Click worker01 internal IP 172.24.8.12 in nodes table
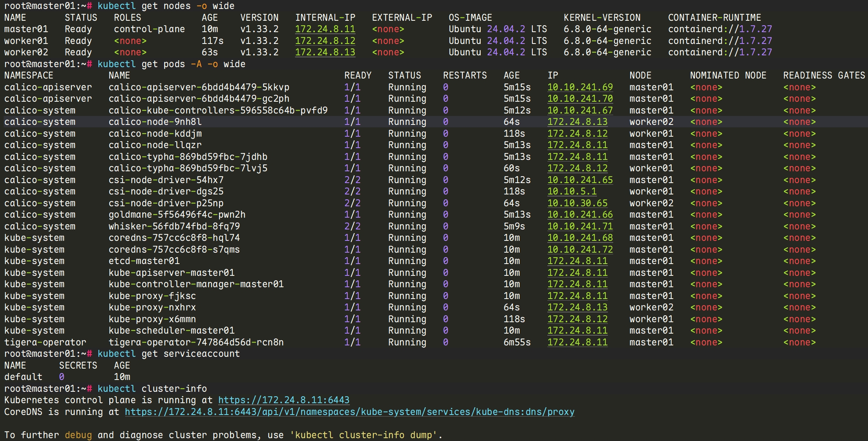 point(325,41)
